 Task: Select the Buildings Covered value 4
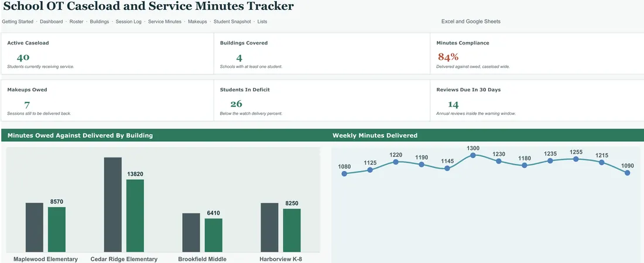(x=239, y=58)
